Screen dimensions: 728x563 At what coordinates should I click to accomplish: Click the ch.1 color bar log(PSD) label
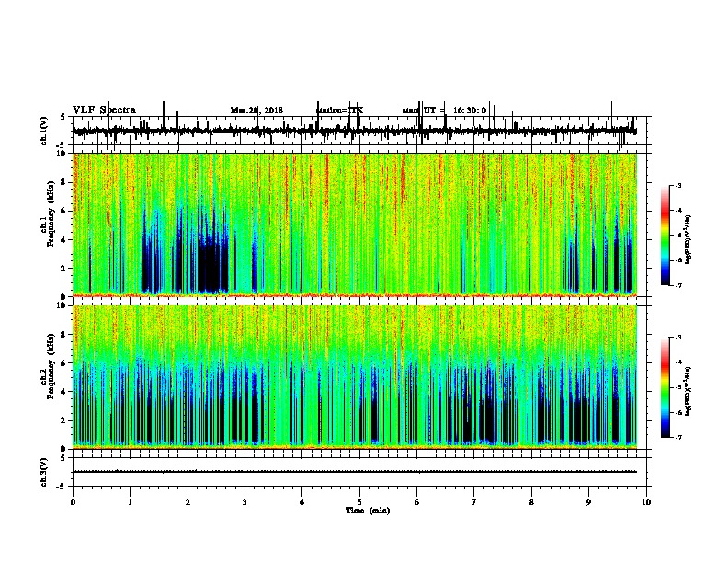coord(688,239)
